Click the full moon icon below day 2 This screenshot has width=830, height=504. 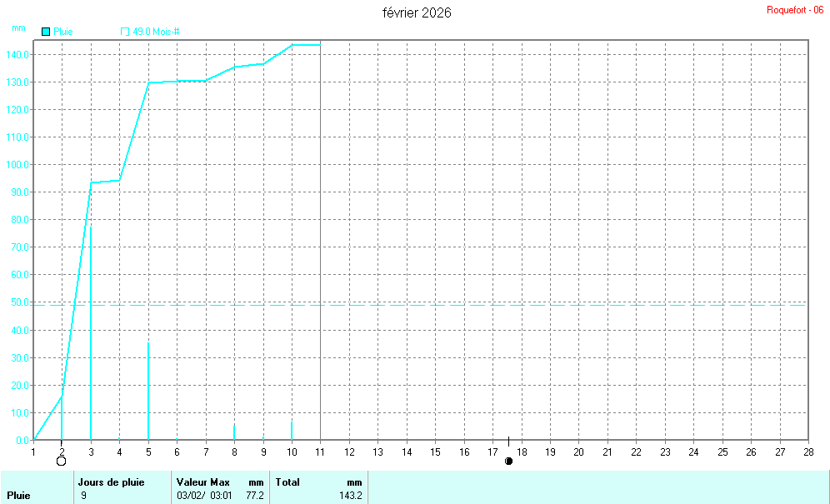tap(61, 461)
